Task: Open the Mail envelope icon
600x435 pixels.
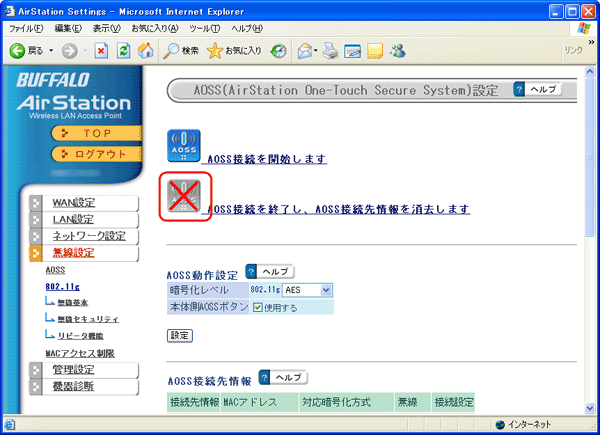Action: tap(305, 51)
